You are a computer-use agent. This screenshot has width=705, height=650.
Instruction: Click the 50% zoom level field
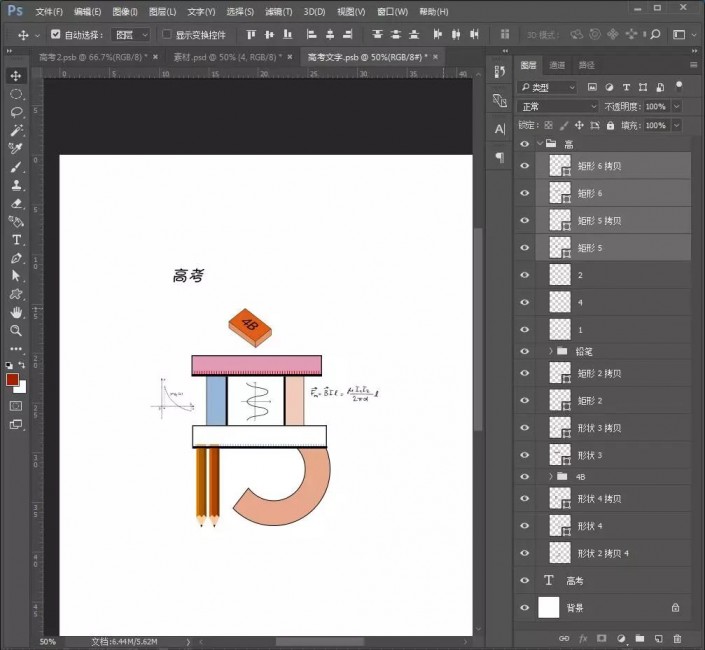coord(48,641)
